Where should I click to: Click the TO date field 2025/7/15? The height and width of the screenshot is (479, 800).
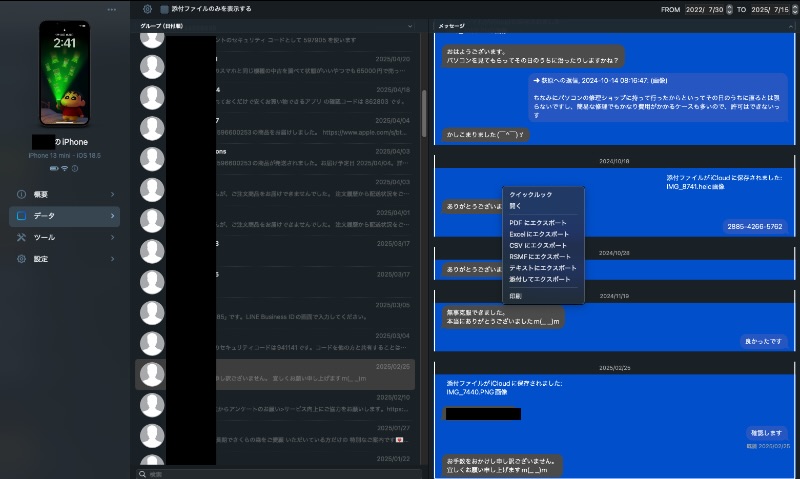pos(770,9)
